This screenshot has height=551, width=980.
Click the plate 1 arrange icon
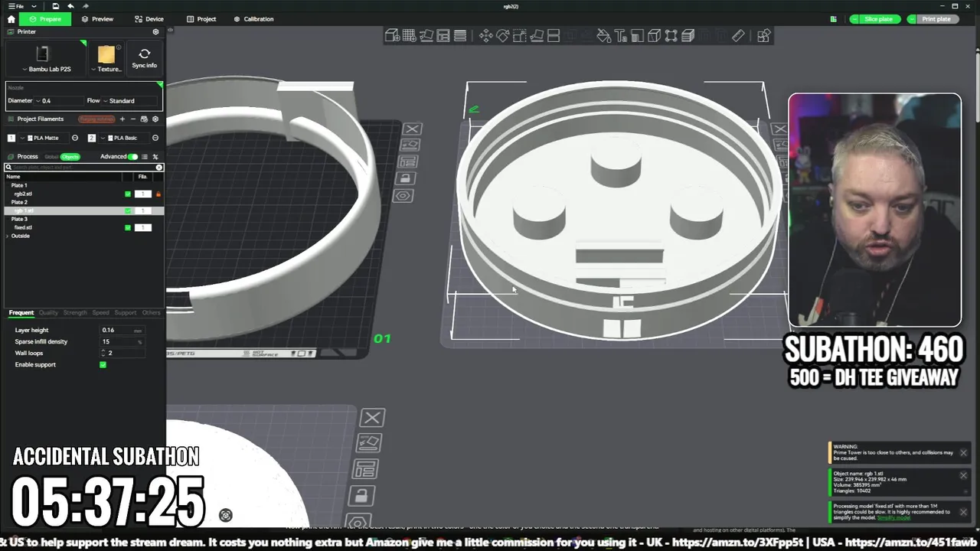(x=407, y=161)
